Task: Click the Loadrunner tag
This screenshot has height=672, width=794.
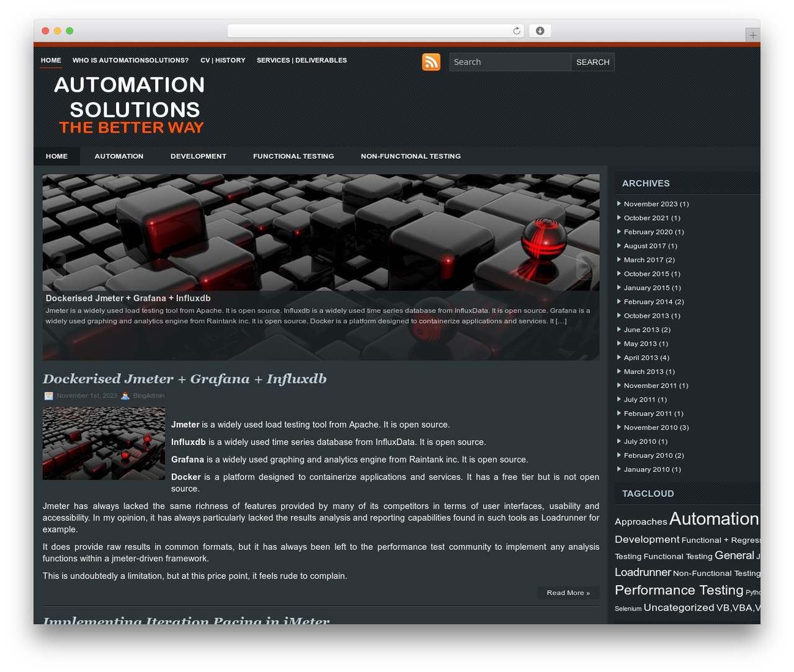Action: click(x=643, y=572)
